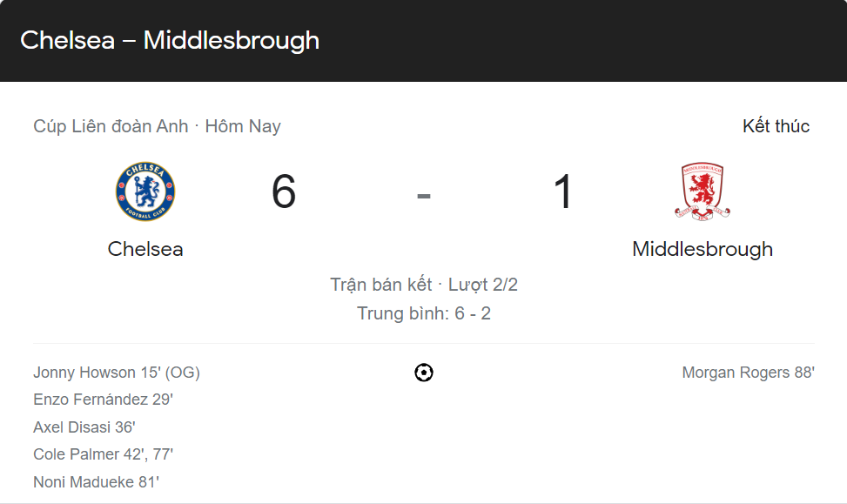Click the Chelsea club crest logo
This screenshot has height=504, width=847.
pos(145,192)
